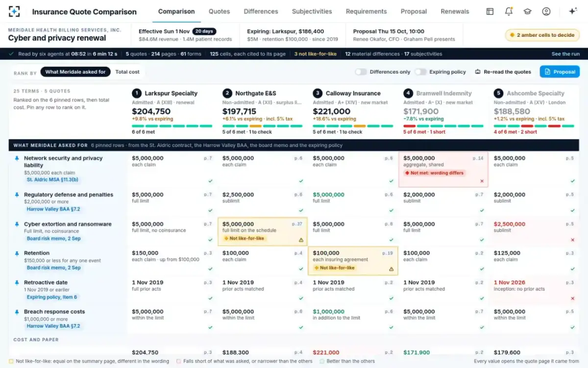Unpin the Network security and privacy liability row
This screenshot has width=588, height=368.
tap(17, 158)
